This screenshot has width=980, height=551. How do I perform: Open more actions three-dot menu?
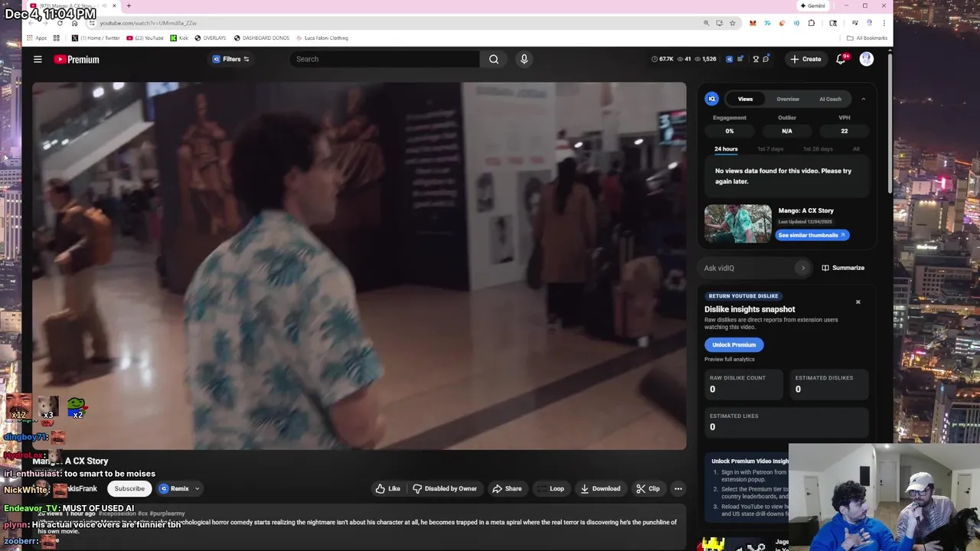pos(678,488)
